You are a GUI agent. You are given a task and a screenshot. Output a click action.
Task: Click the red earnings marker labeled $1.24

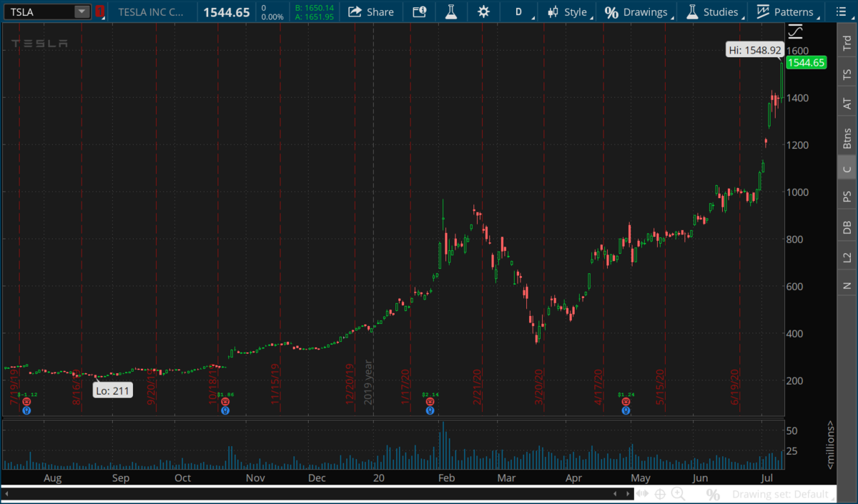tap(626, 402)
